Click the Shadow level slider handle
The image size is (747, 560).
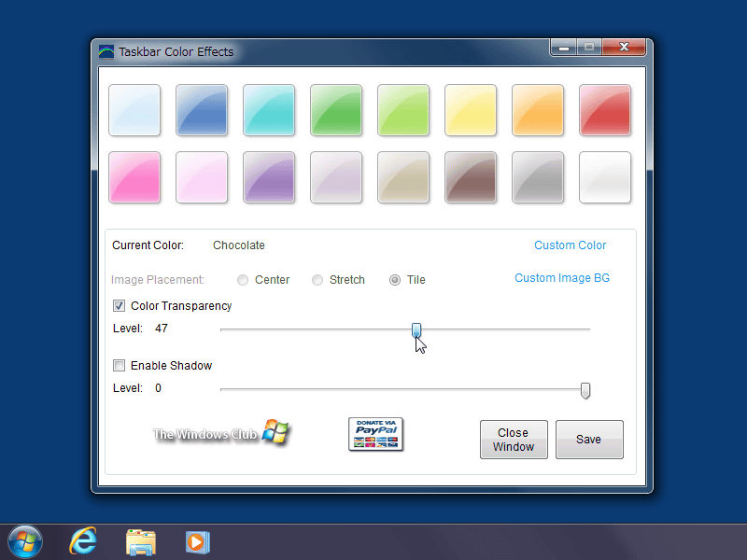[x=585, y=390]
